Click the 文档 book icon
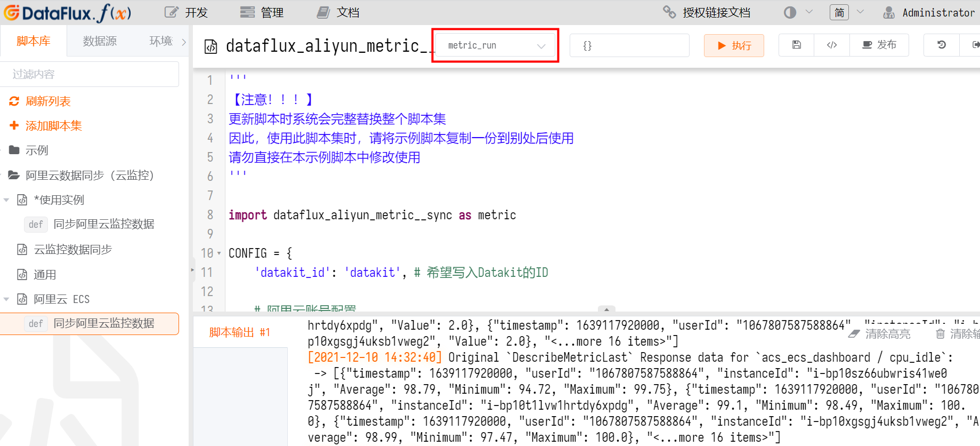The image size is (980, 446). [323, 12]
